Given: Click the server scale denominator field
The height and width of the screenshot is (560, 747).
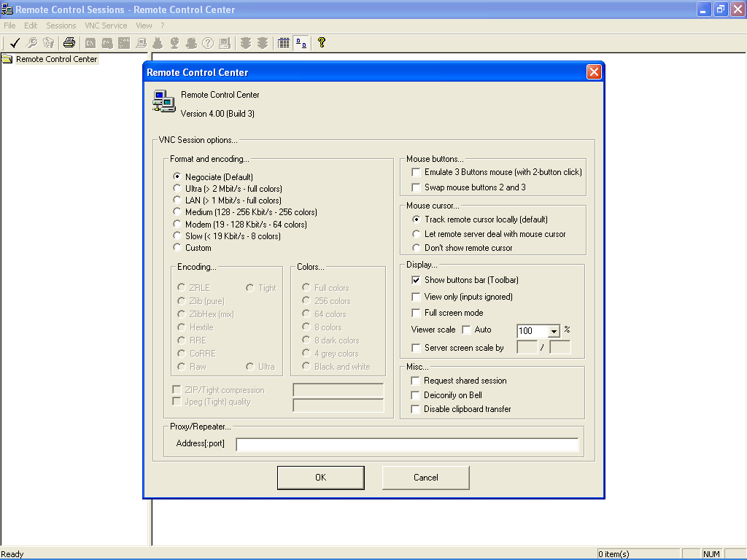Looking at the screenshot, I should (560, 348).
